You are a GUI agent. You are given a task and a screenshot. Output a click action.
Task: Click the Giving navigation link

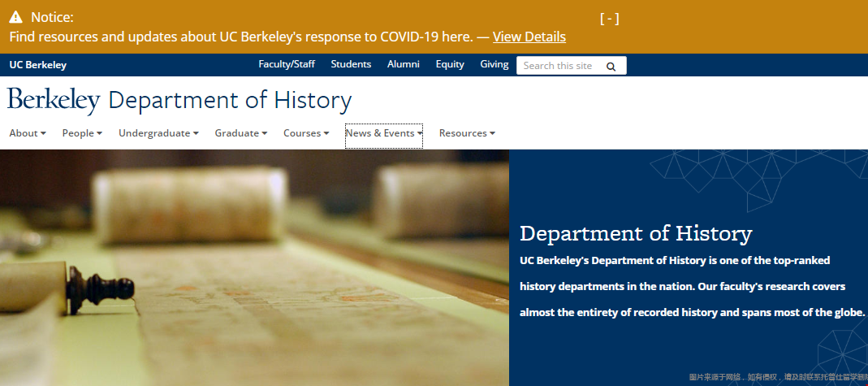494,64
